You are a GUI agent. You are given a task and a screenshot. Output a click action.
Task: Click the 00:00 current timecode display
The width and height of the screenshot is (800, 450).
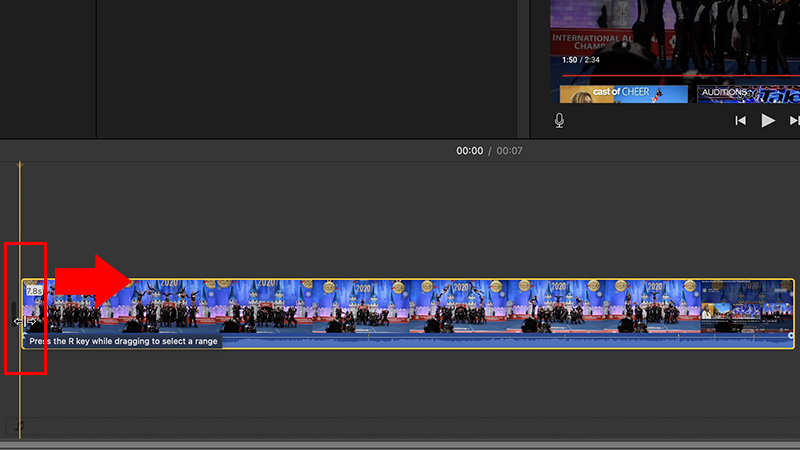coord(469,151)
